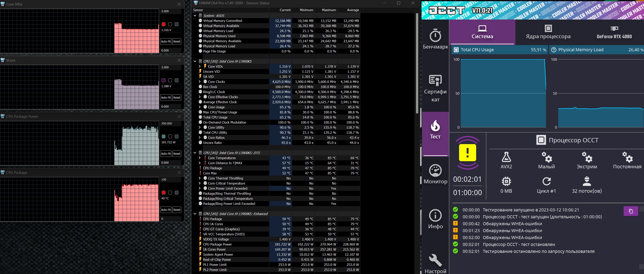Viewport: 644px width, 274px height.
Task: Copy the test log with the purple button
Action: pos(631,211)
